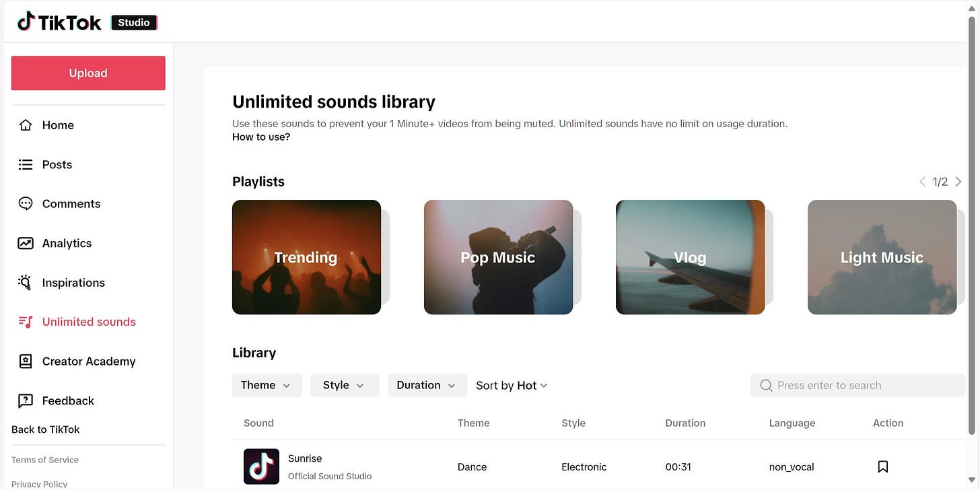Open the Theme filter dropdown
Image resolution: width=980 pixels, height=490 pixels.
267,385
